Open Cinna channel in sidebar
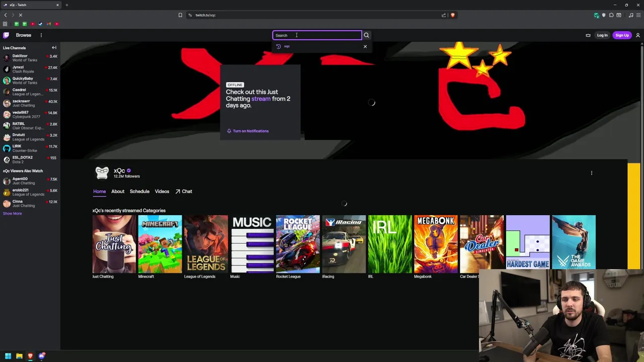 [30, 204]
